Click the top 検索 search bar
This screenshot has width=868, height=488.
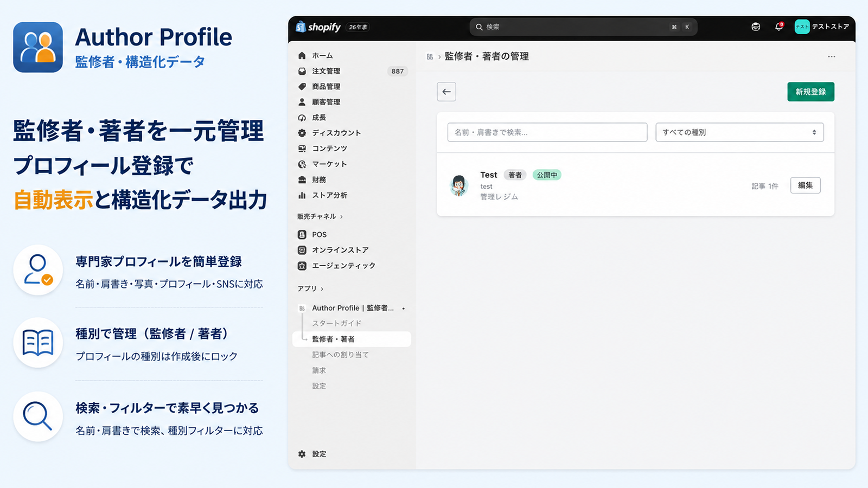pyautogui.click(x=583, y=27)
